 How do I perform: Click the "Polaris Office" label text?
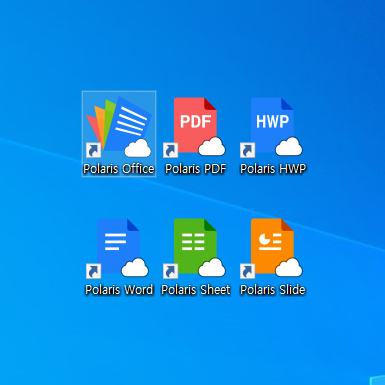click(x=119, y=169)
